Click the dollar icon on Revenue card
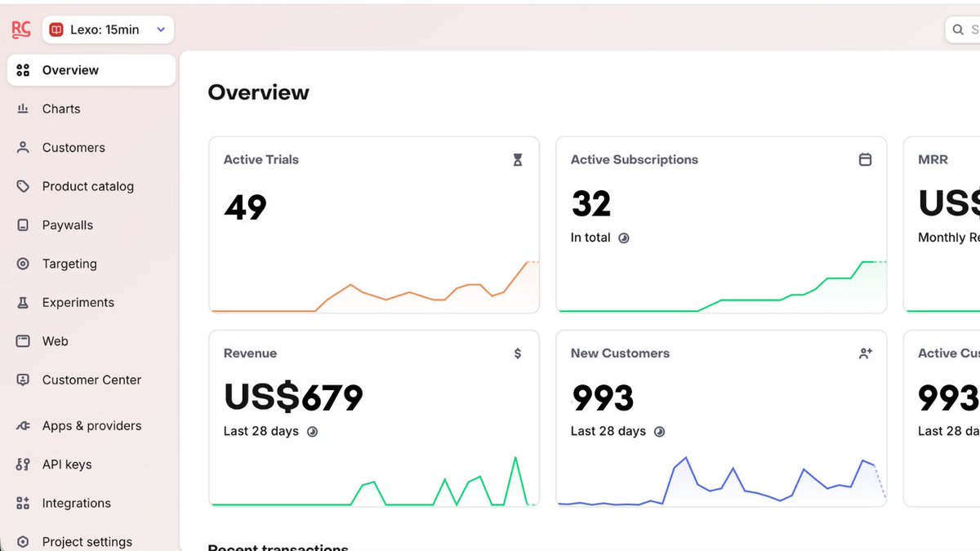 coord(518,353)
